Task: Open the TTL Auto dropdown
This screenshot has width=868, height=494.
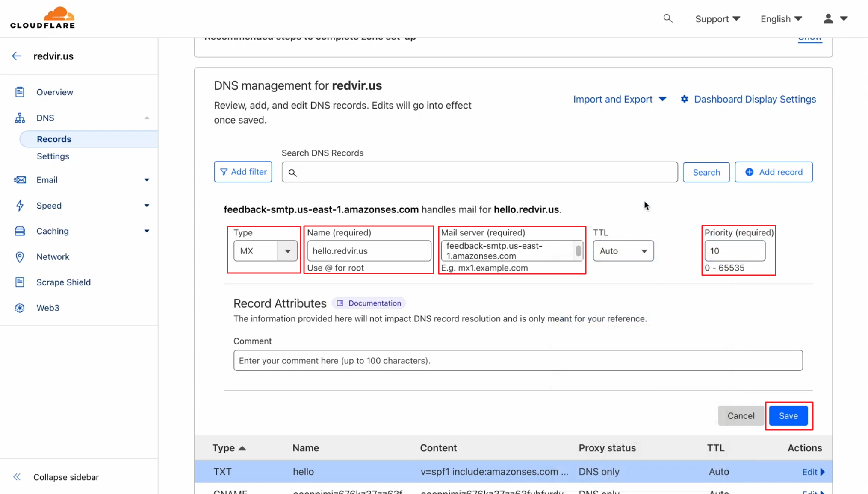Action: [623, 251]
